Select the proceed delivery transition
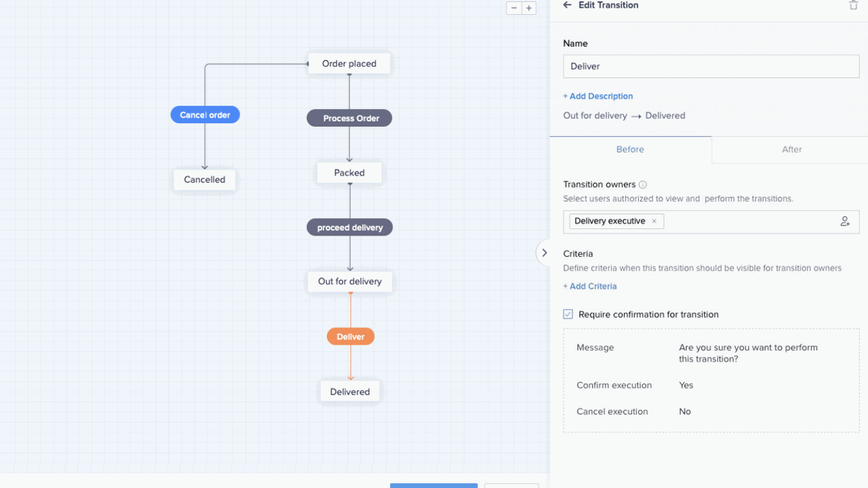The image size is (868, 488). 349,228
